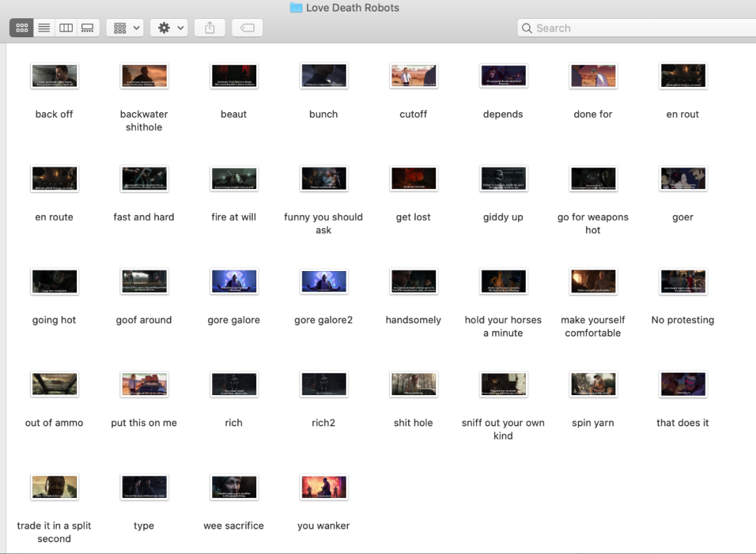
Task: Click the 'type' file name label
Action: point(143,527)
